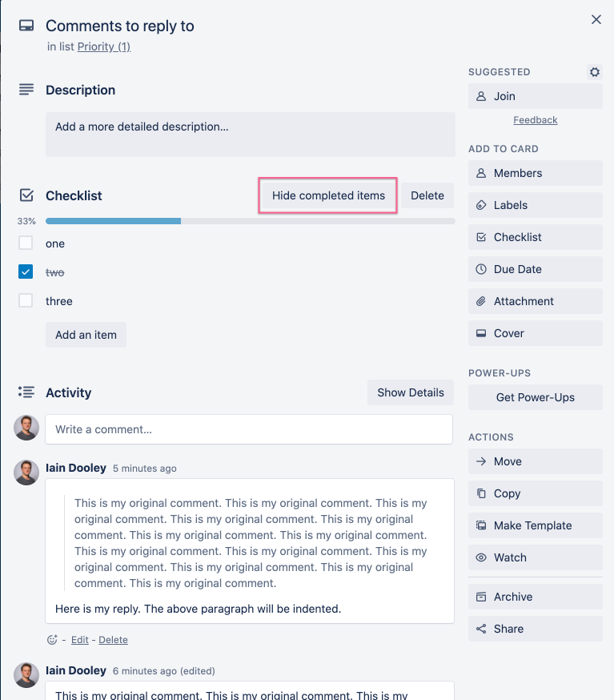This screenshot has width=614, height=700.
Task: Add reaction with smiley icon
Action: click(x=52, y=640)
